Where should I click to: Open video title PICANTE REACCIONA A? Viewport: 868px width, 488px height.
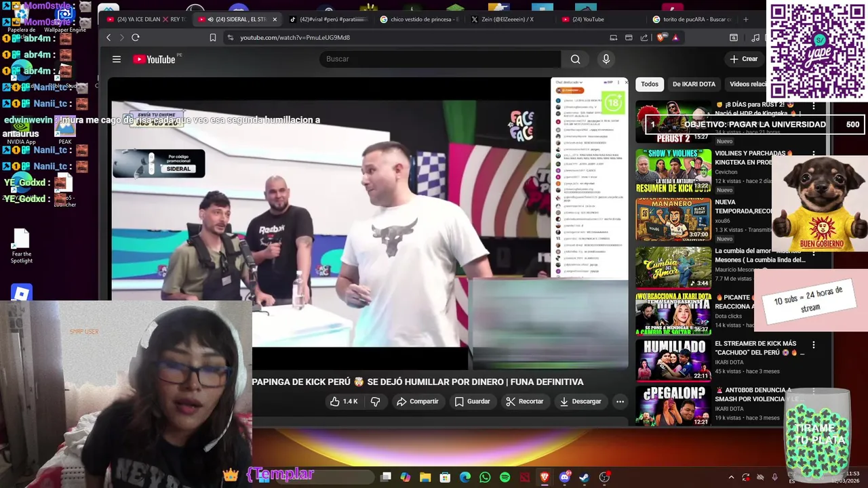click(x=734, y=302)
